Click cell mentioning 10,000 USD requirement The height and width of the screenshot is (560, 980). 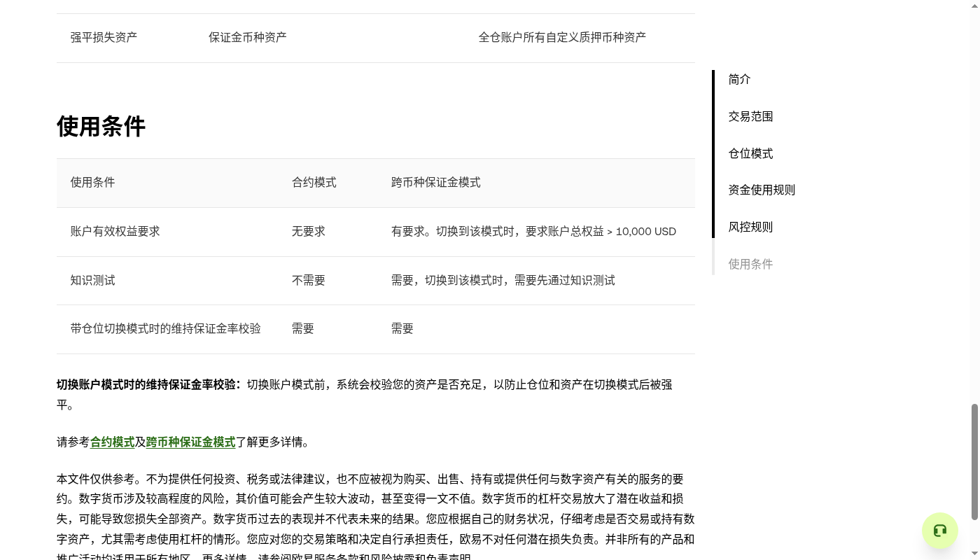533,232
